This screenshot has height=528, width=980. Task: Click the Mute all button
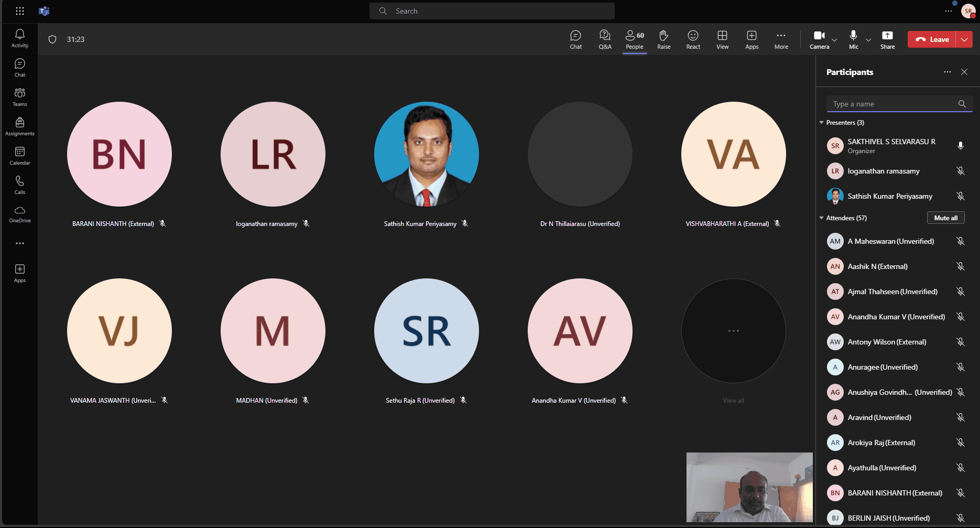pos(945,218)
